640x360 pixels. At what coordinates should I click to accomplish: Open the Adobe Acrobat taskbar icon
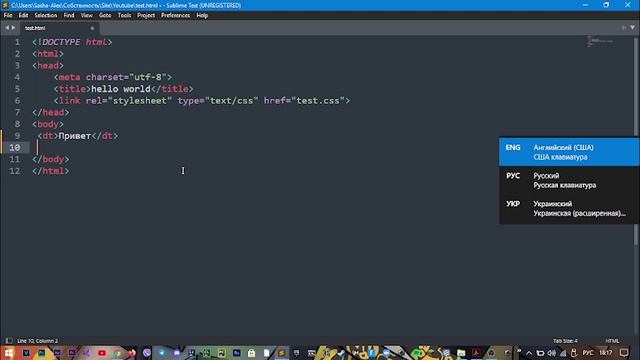[476, 353]
